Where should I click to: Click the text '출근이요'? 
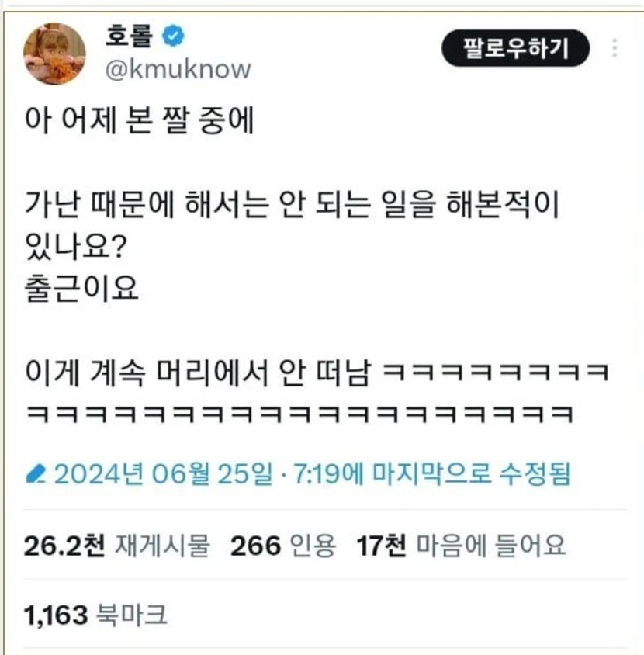[x=81, y=288]
